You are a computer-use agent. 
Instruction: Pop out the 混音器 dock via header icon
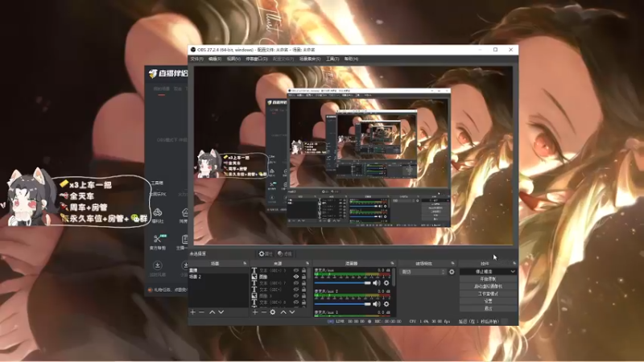click(392, 263)
